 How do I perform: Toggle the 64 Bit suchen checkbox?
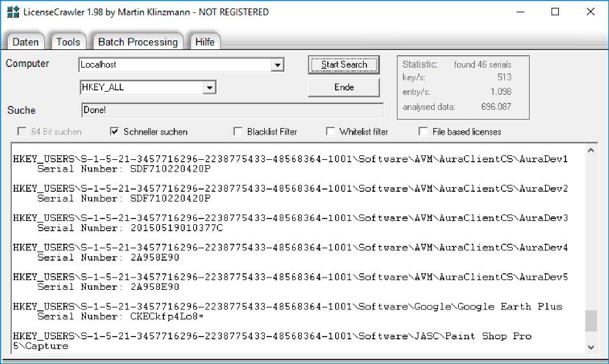[x=21, y=131]
